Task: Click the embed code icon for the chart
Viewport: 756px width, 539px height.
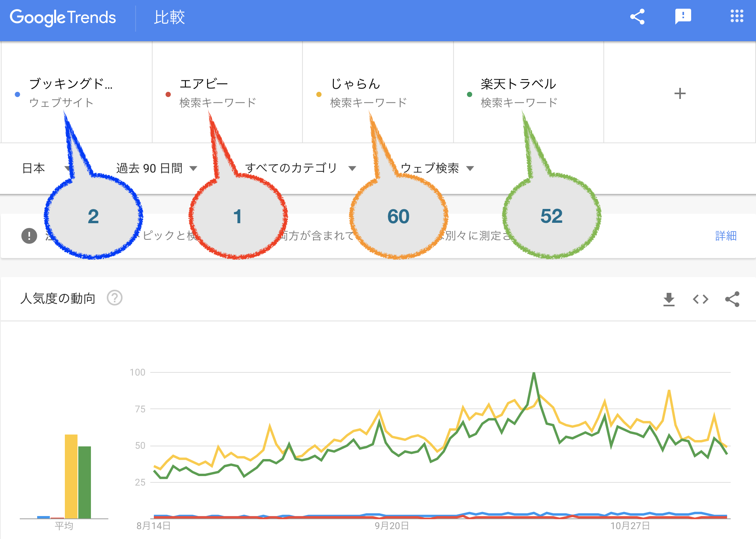Action: tap(700, 299)
